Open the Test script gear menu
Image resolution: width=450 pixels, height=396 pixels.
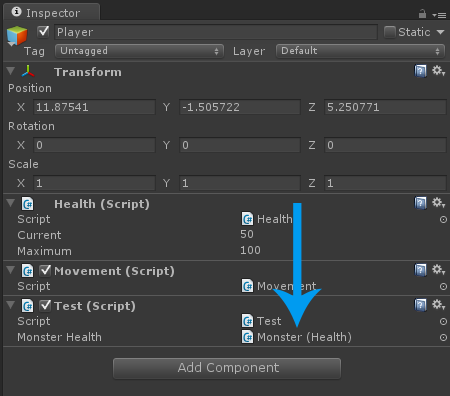click(x=438, y=305)
